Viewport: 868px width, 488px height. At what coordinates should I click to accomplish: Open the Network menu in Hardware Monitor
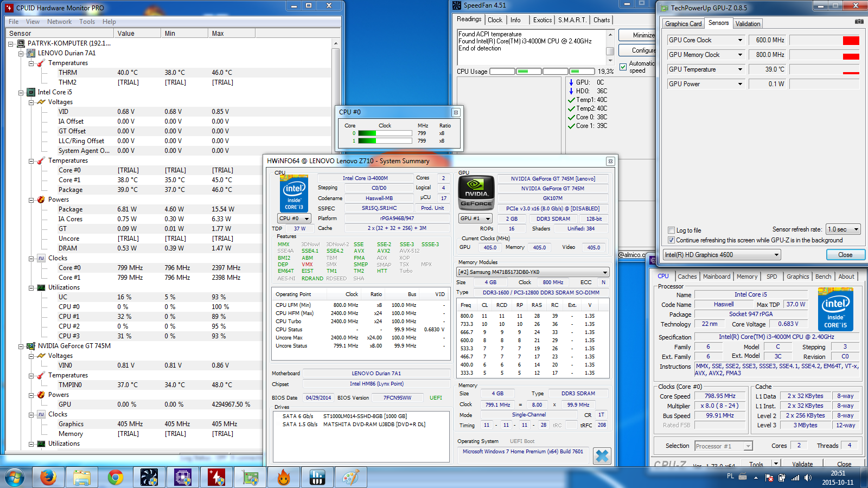click(x=59, y=22)
